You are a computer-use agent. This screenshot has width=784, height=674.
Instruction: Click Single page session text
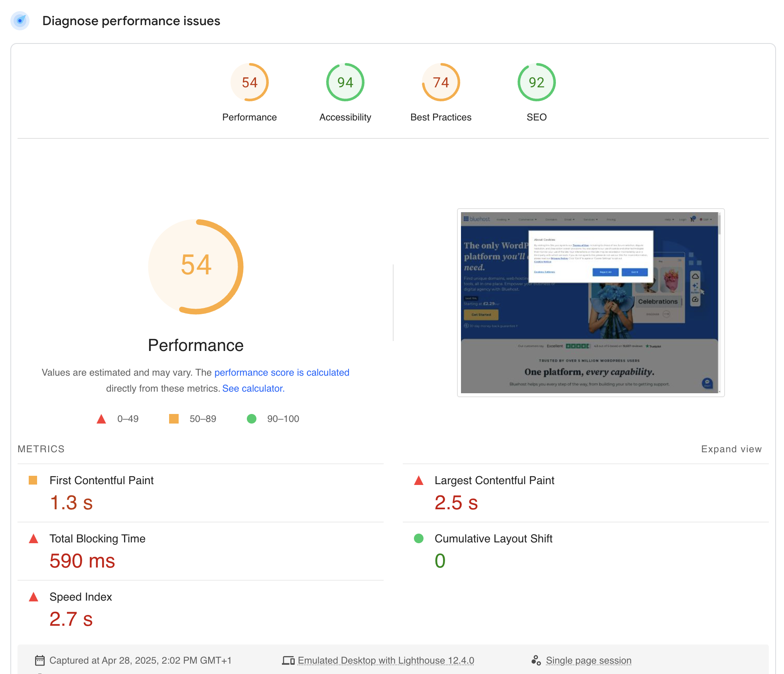[589, 660]
